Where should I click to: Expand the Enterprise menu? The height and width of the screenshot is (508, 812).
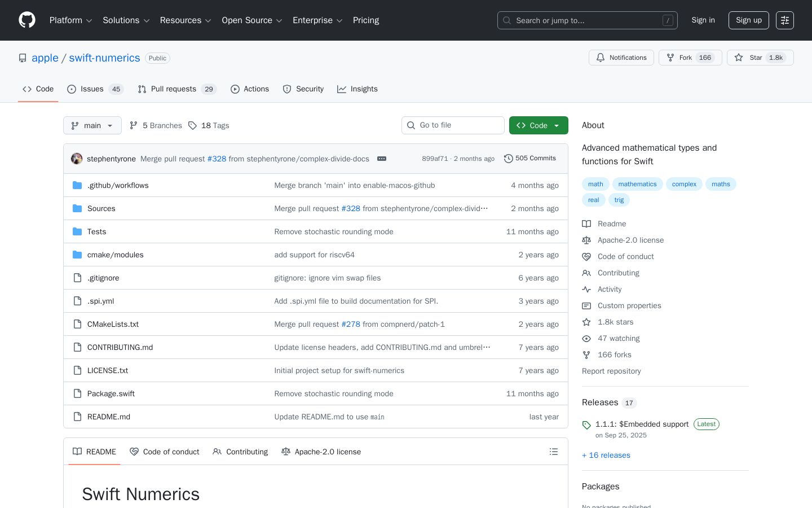pyautogui.click(x=318, y=20)
